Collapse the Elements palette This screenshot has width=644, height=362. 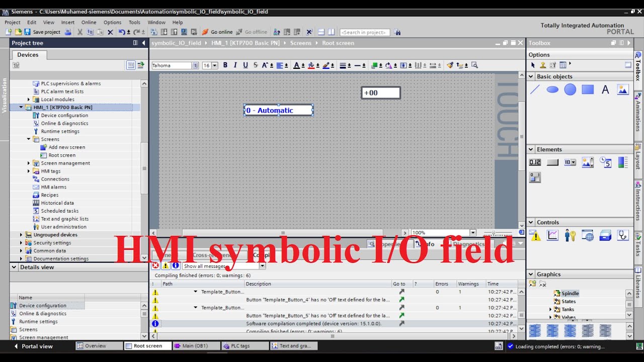tap(531, 149)
